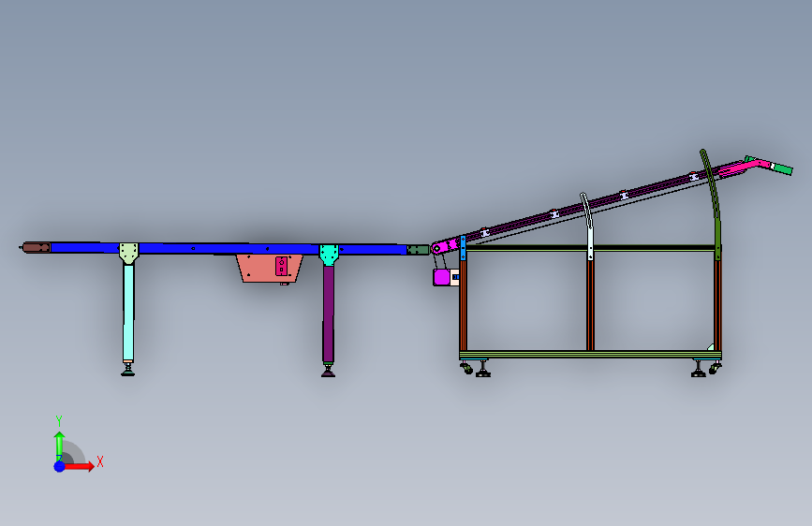Select the pale green bracket above the cyan leg

pos(128,253)
